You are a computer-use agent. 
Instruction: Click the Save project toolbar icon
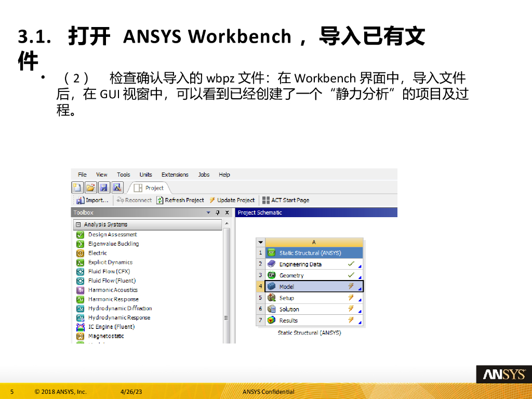coord(104,188)
